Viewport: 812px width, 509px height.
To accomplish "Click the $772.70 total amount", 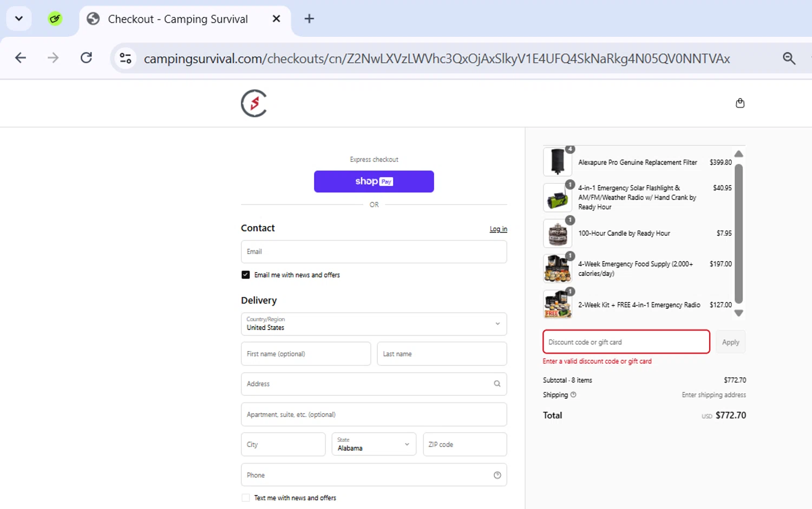I will coord(731,415).
